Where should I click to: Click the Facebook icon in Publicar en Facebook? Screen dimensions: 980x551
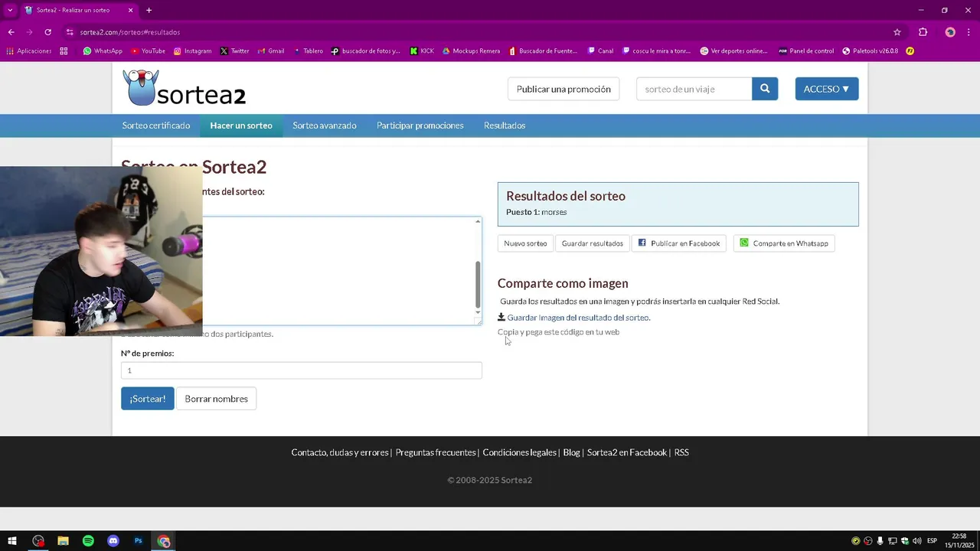(x=642, y=243)
